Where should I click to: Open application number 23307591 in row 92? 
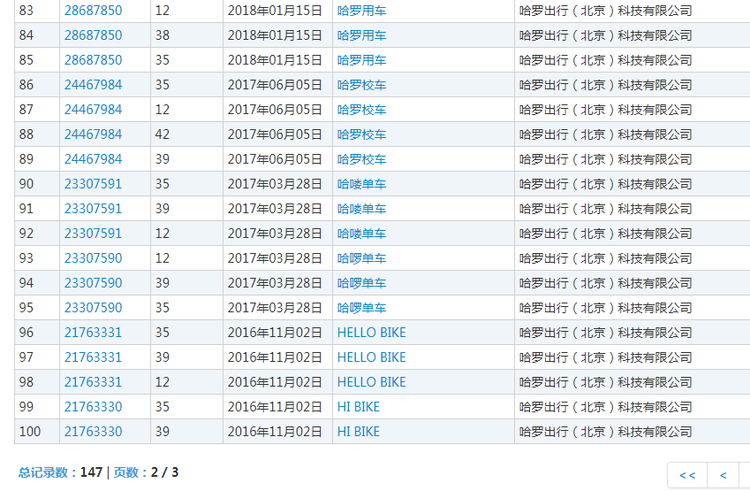pos(93,234)
